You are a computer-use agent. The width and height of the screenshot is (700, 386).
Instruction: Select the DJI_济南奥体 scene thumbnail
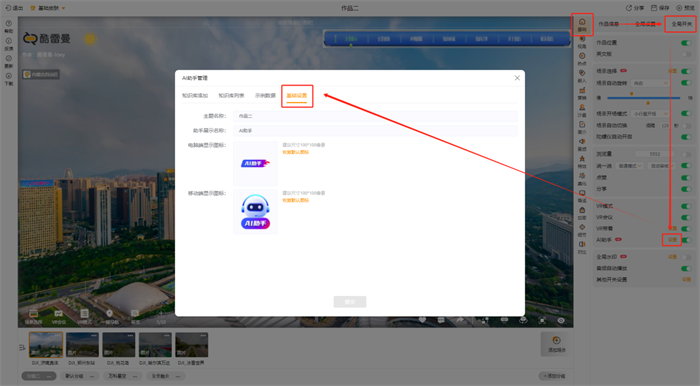(46, 344)
